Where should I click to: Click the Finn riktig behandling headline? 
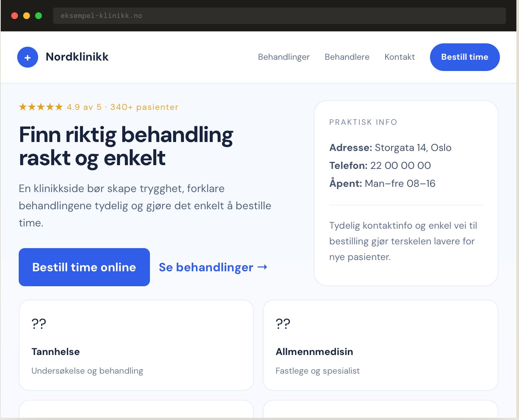(x=126, y=146)
